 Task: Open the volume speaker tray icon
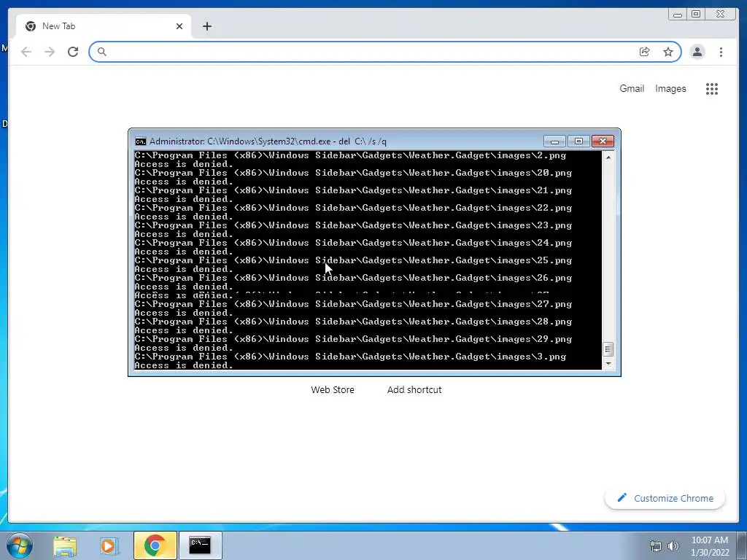click(673, 546)
